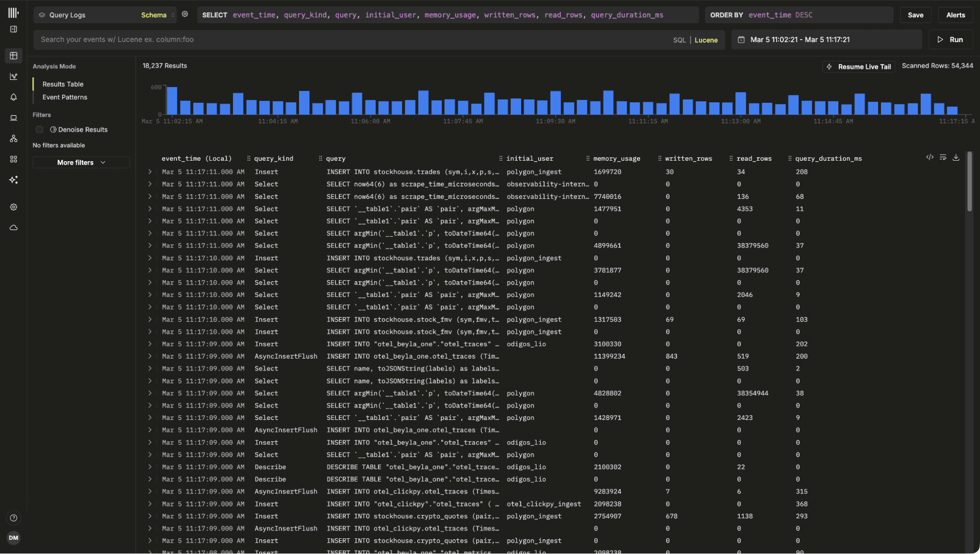Screen dimensions: 980x554
Task: Enable the Denoise Results checkbox
Action: point(40,129)
